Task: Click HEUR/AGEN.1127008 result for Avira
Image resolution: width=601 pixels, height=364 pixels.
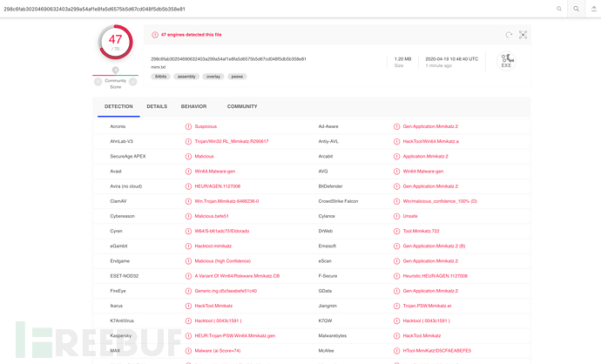Action: pyautogui.click(x=218, y=186)
